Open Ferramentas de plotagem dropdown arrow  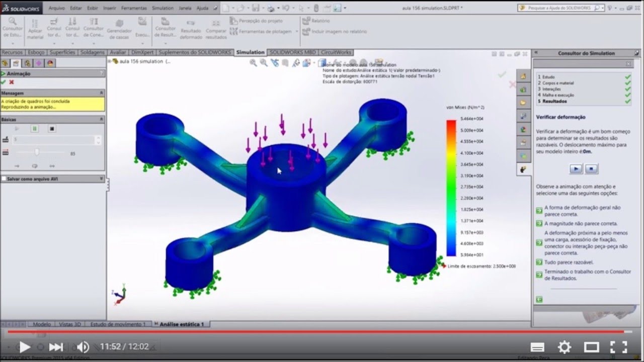click(x=297, y=31)
